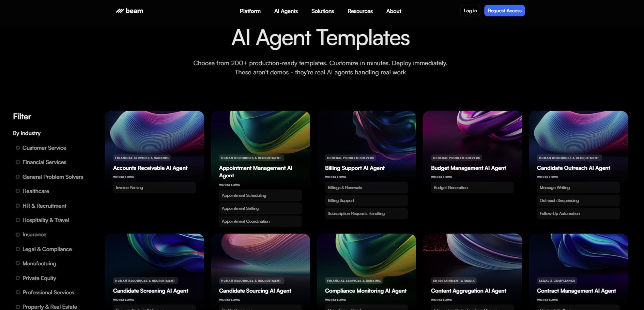Viewport: 644px width, 310px height.
Task: Enable the Private Equity filter
Action: point(17,278)
